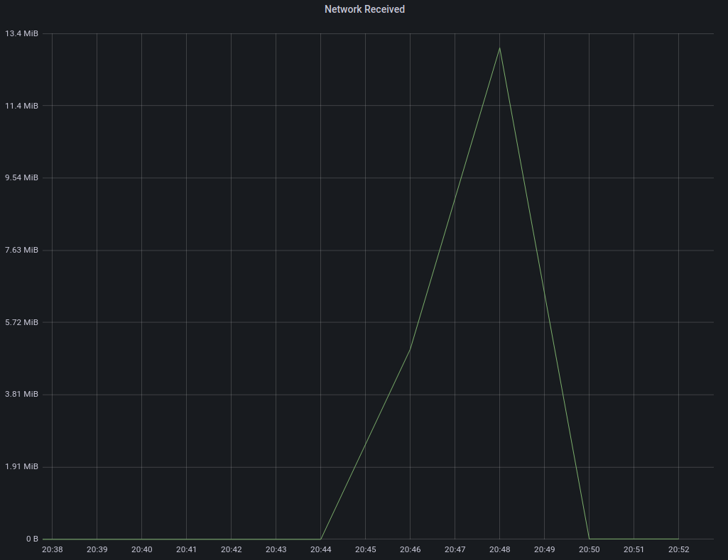The width and height of the screenshot is (728, 560).
Task: Select the 9.54 MiB y-axis label
Action: 21,177
